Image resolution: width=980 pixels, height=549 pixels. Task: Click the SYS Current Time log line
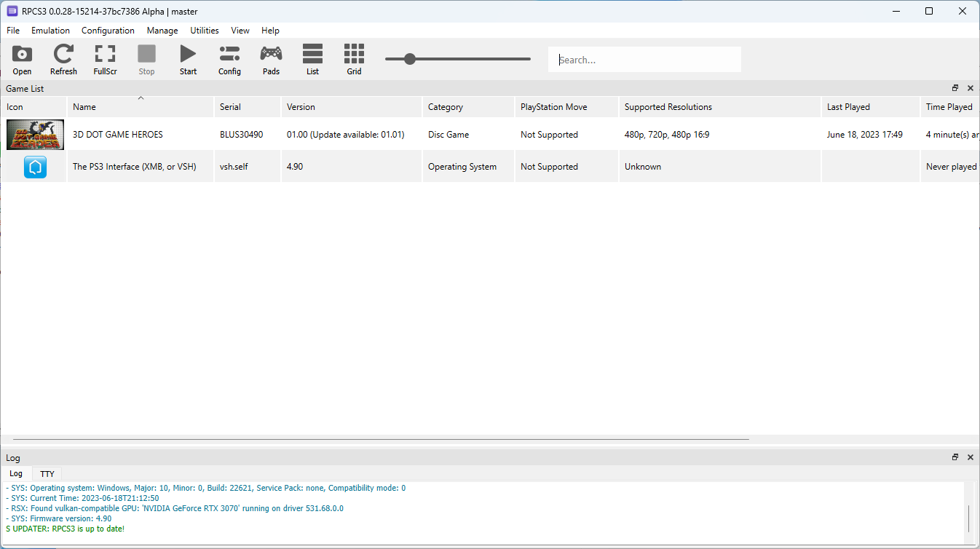pos(82,498)
